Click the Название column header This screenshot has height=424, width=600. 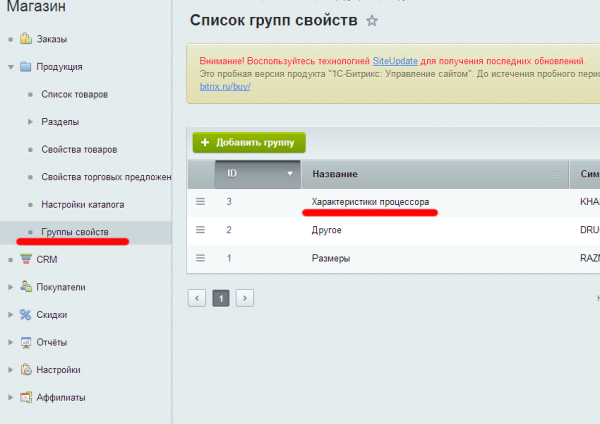click(334, 174)
